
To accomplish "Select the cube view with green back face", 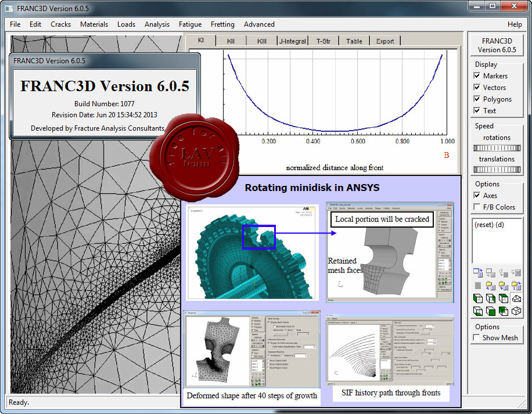I will [504, 311].
